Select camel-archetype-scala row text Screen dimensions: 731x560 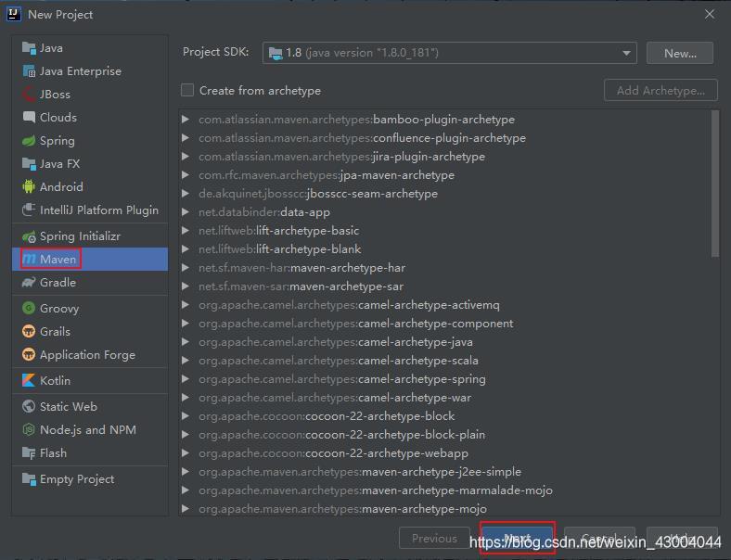[339, 361]
